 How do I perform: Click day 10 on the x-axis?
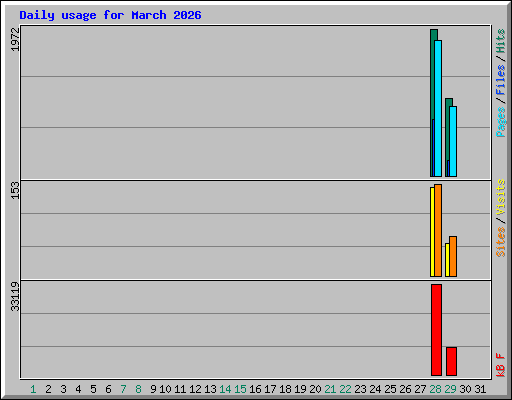click(165, 389)
